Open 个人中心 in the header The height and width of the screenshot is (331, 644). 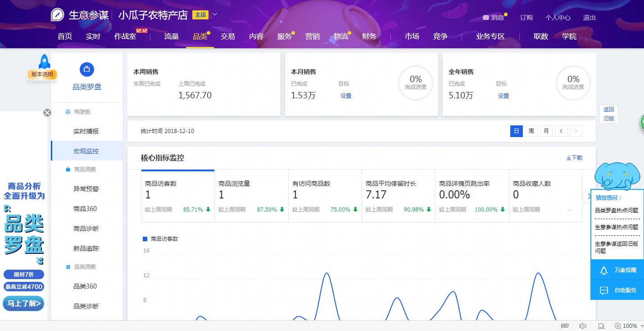point(558,18)
